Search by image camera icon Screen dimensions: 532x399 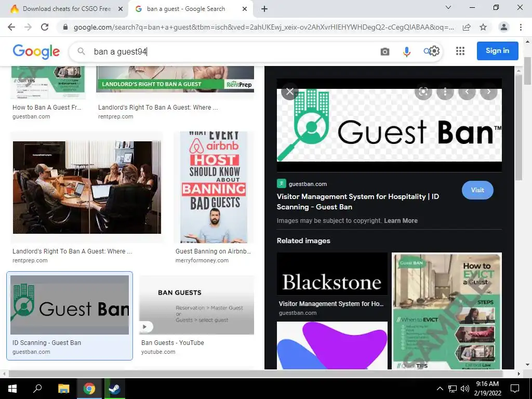click(x=385, y=51)
